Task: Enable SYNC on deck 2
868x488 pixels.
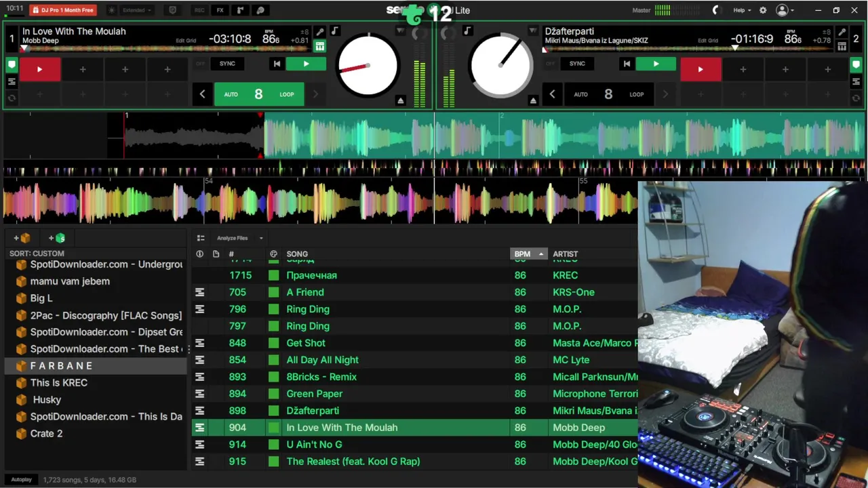Action: (577, 64)
